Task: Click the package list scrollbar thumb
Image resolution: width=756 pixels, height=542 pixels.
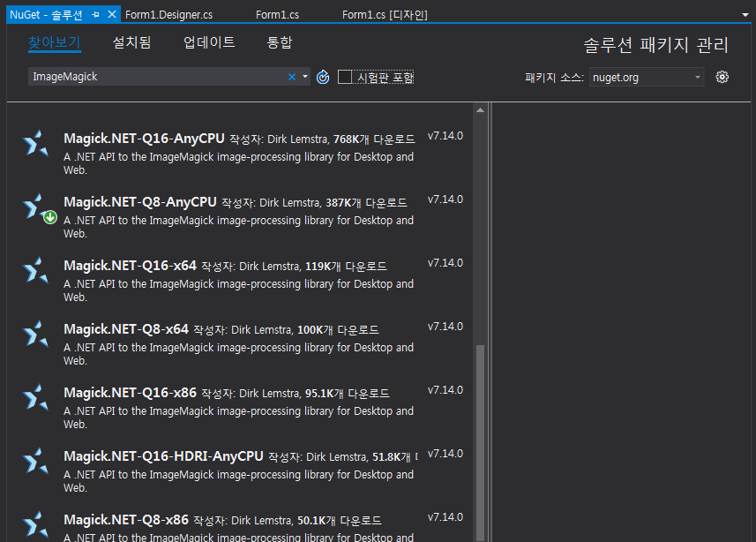Action: point(480,441)
